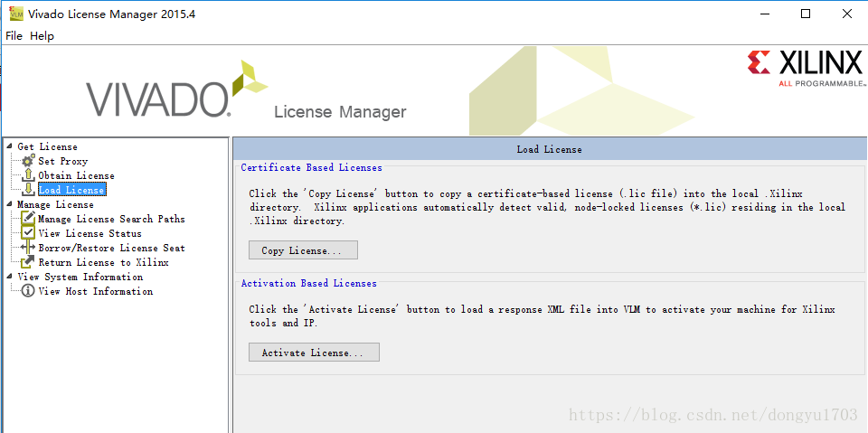Viewport: 868px width, 433px height.
Task: Click the Vivado logo in banner
Action: (x=175, y=89)
